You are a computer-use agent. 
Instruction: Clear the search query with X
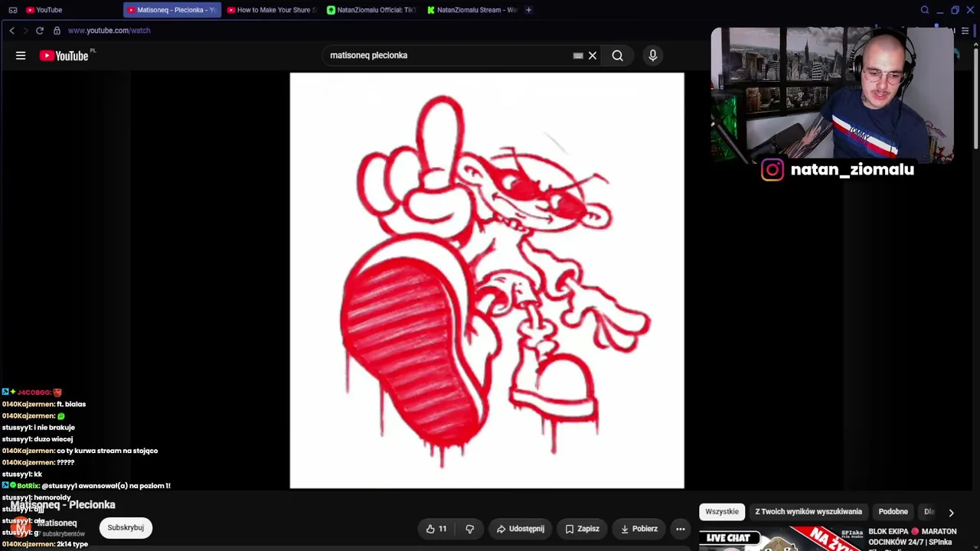point(593,55)
